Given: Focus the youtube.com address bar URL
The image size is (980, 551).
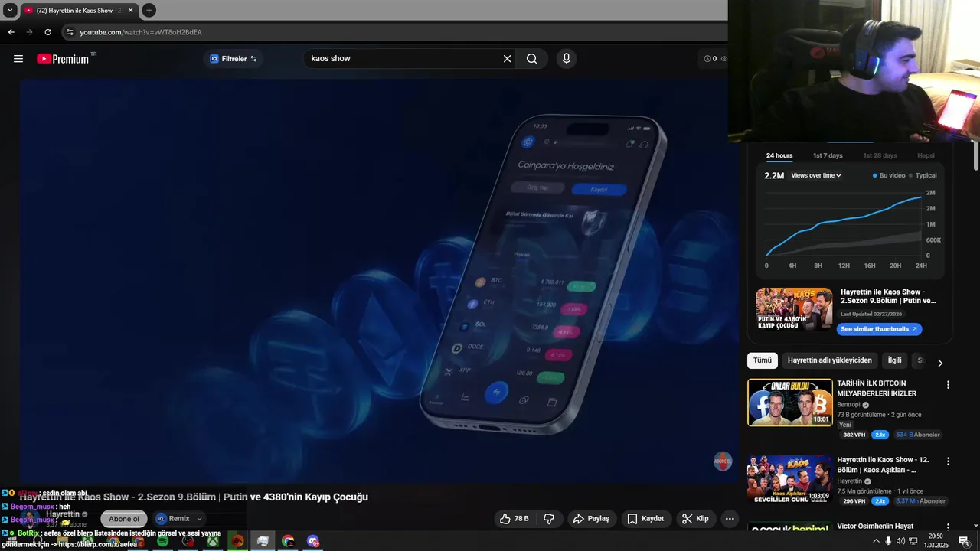Looking at the screenshot, I should coord(141,32).
